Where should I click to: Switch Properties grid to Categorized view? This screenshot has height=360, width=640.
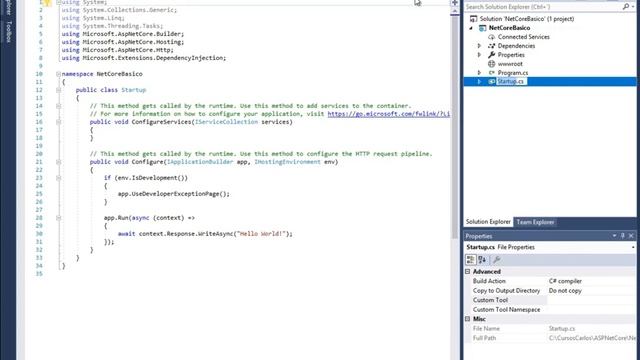(x=471, y=260)
